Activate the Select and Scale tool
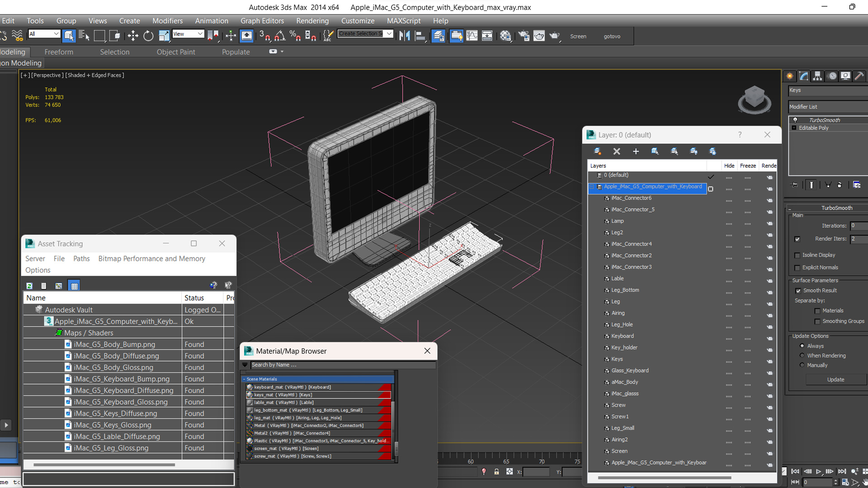 point(164,36)
